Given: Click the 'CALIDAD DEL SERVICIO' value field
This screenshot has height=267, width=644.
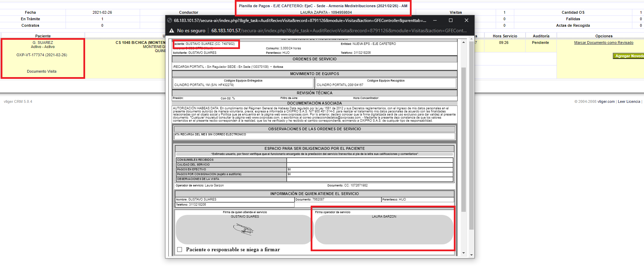Looking at the screenshot, I should point(370,165).
